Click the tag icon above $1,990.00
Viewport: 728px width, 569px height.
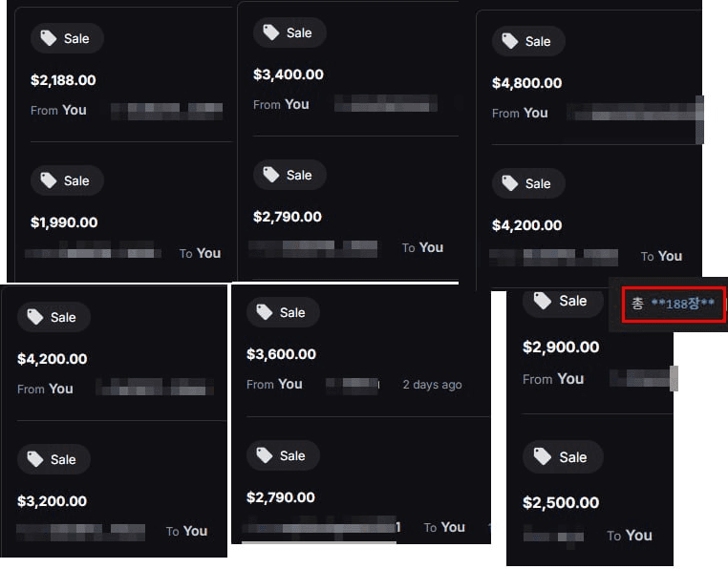coord(49,180)
